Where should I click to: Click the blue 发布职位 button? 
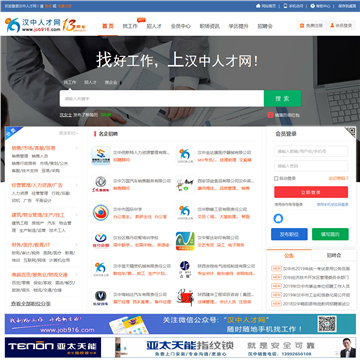tap(289, 234)
